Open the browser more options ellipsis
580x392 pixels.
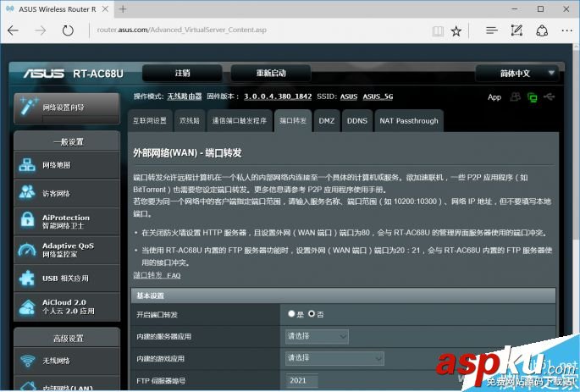pos(567,30)
